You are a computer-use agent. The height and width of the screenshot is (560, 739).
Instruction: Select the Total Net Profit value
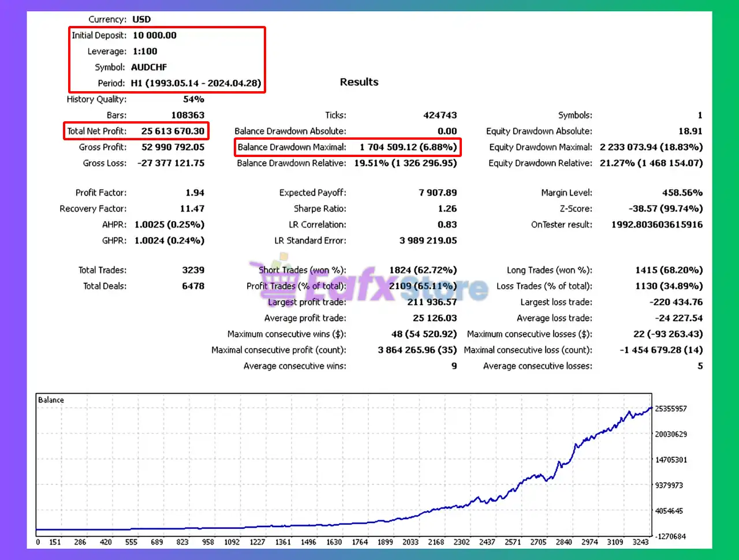click(x=173, y=131)
